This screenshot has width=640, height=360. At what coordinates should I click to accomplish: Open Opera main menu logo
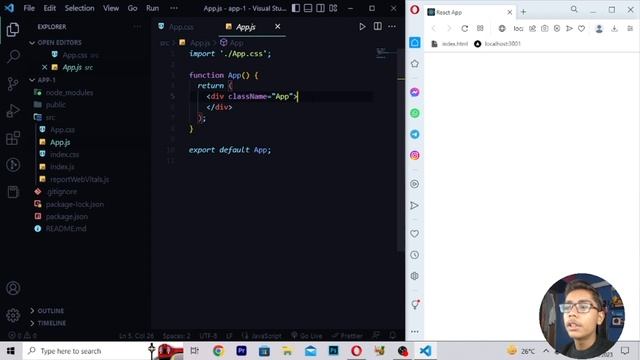(x=414, y=9)
